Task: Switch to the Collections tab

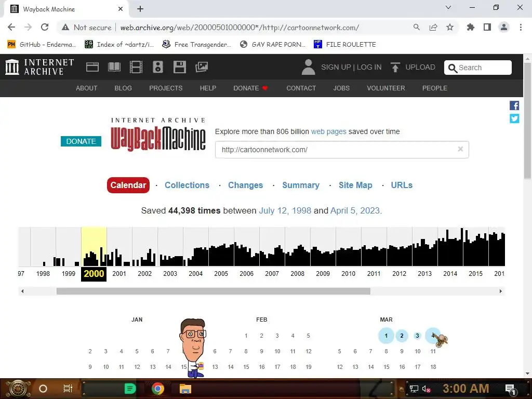Action: click(x=187, y=185)
